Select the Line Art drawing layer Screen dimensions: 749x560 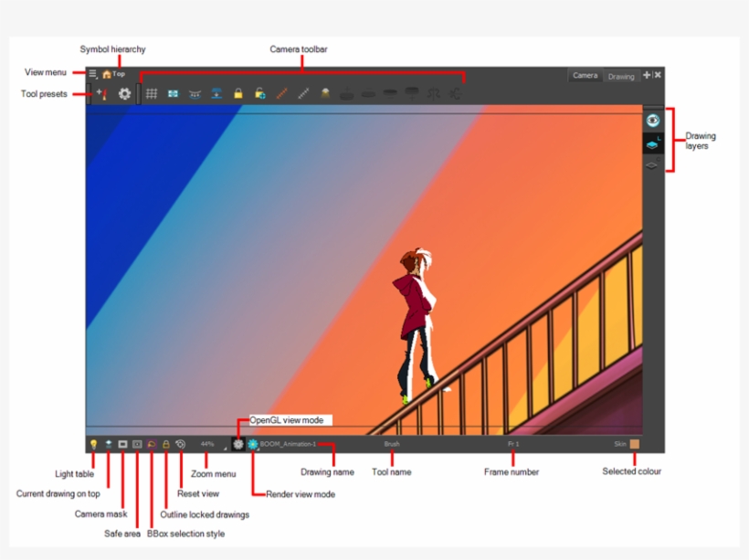[x=652, y=143]
